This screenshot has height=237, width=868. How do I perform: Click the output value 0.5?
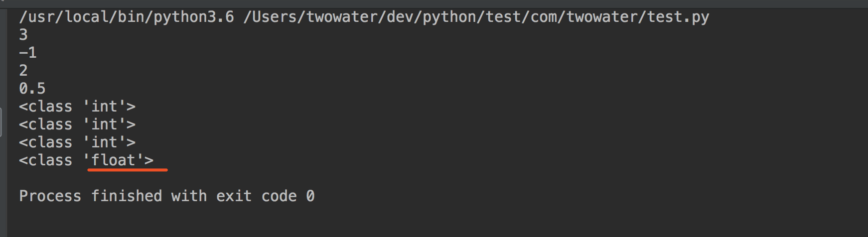[32, 89]
